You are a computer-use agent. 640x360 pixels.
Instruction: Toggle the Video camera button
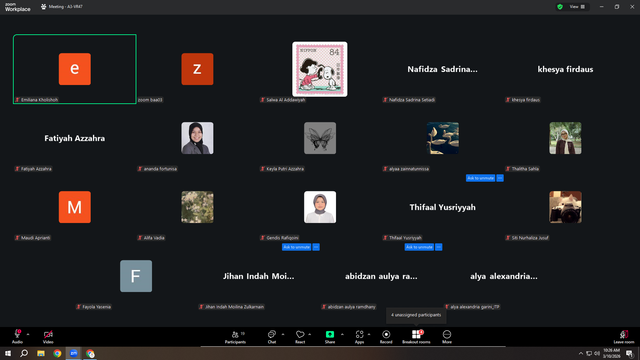coord(48,337)
